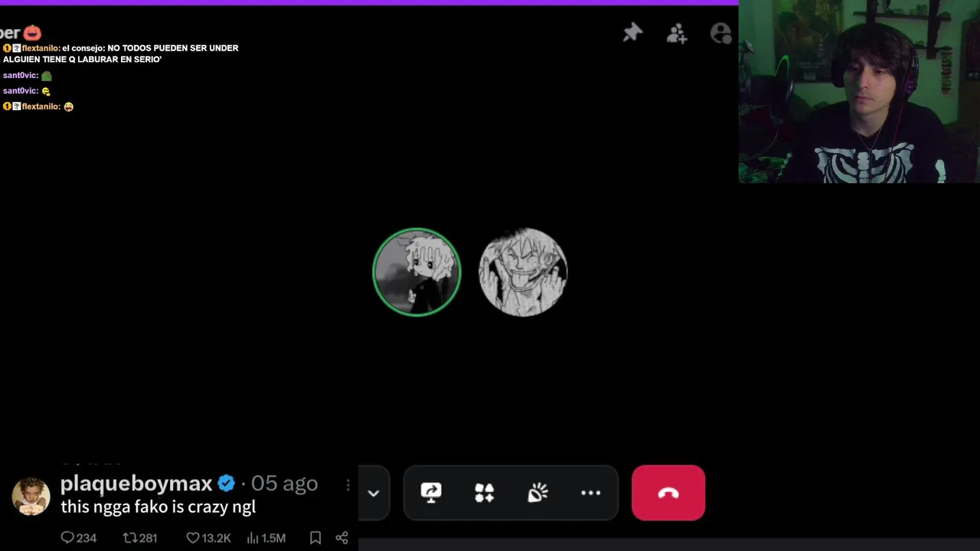Viewport: 980px width, 551px height.
Task: Expand the dropdown chevron left of share screen
Action: click(x=374, y=493)
